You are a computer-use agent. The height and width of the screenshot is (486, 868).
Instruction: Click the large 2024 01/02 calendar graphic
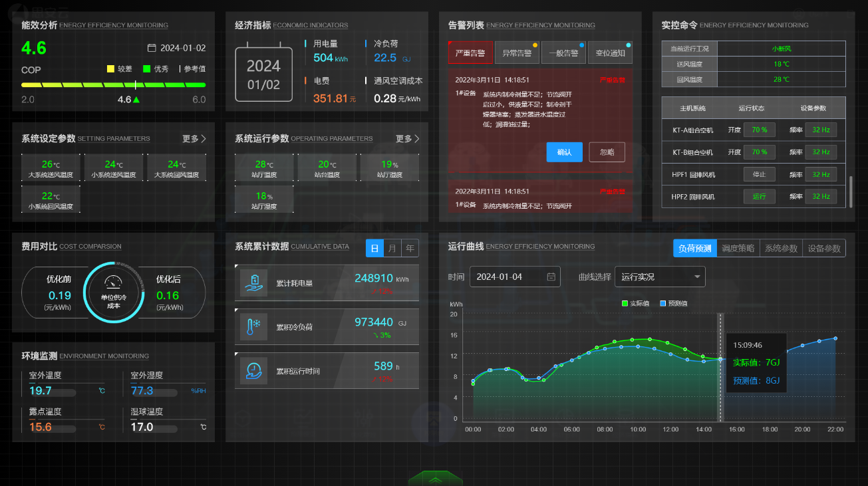click(x=263, y=72)
